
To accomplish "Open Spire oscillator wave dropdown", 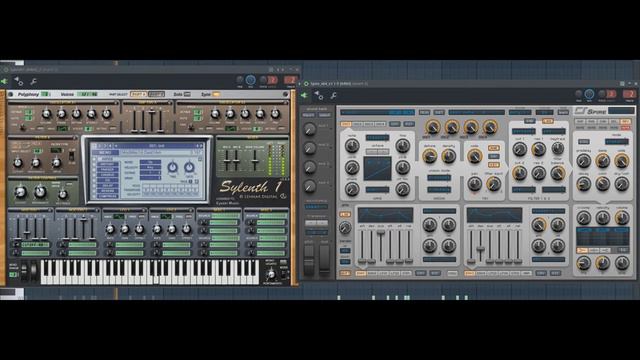I will 377,190.
